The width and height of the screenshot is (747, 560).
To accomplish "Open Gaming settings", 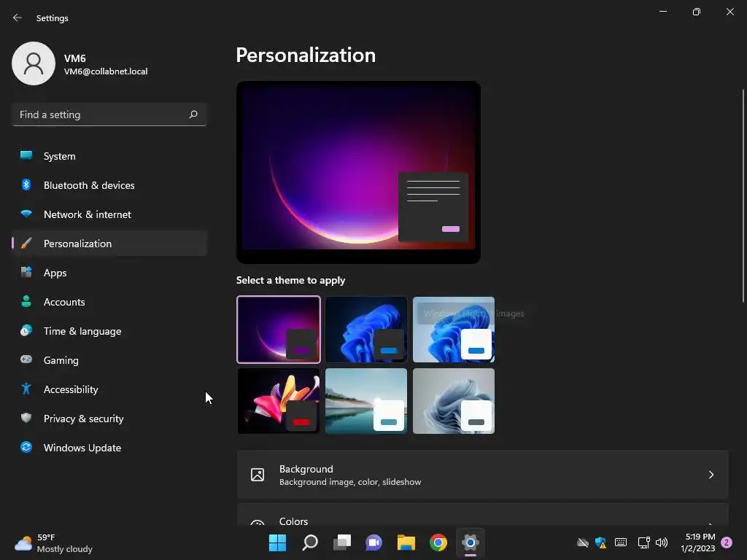I will pos(109,360).
